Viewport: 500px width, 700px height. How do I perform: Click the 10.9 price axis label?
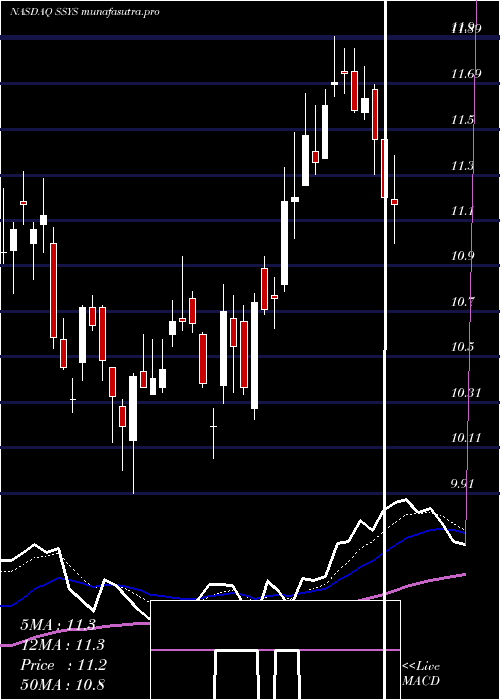click(x=462, y=256)
